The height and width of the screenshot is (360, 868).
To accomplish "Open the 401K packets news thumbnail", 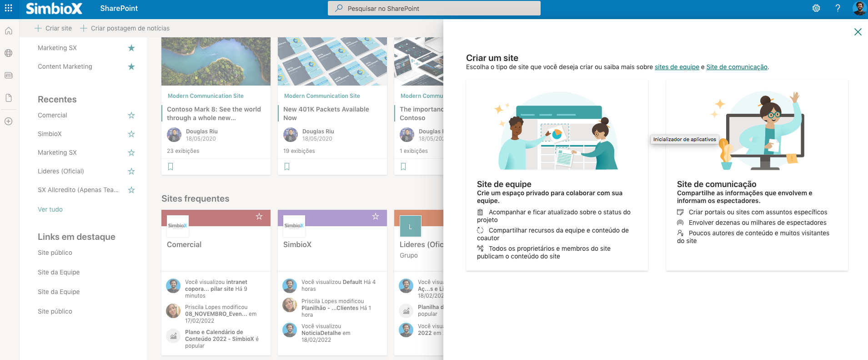I will pos(332,61).
